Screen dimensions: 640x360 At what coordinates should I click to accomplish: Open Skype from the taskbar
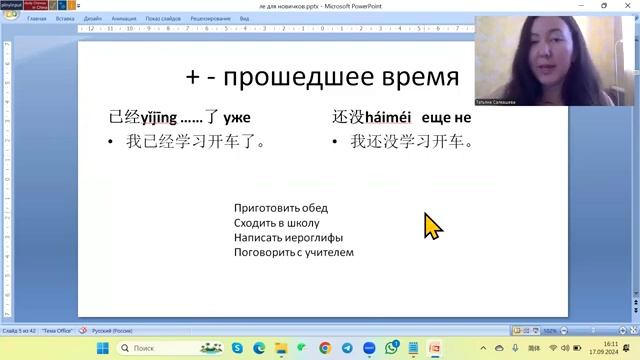pyautogui.click(x=237, y=348)
